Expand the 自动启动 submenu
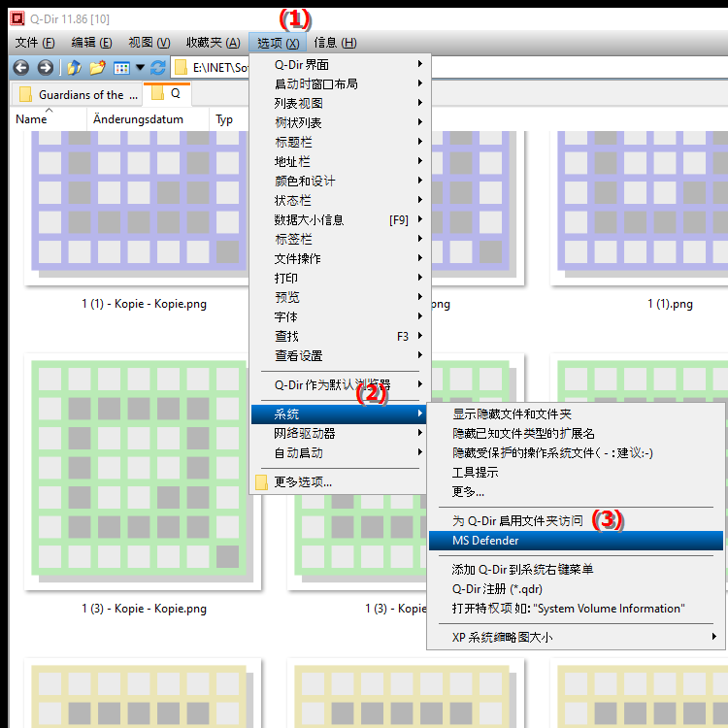 click(x=339, y=453)
